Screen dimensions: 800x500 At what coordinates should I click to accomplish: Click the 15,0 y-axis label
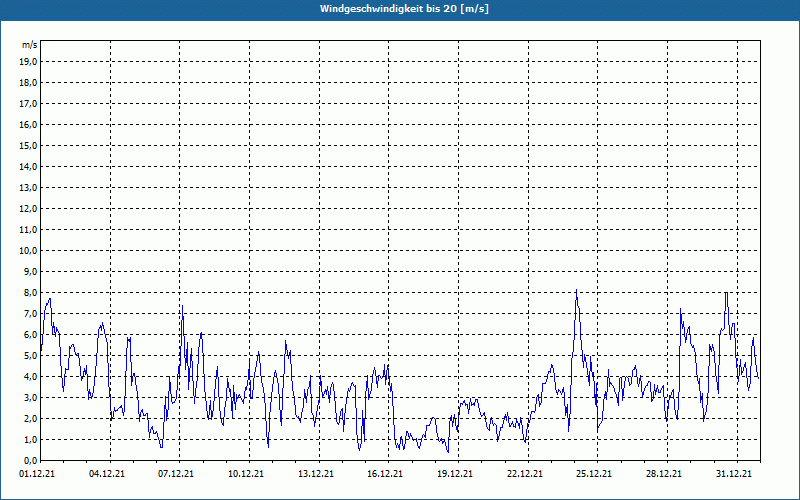[x=28, y=145]
